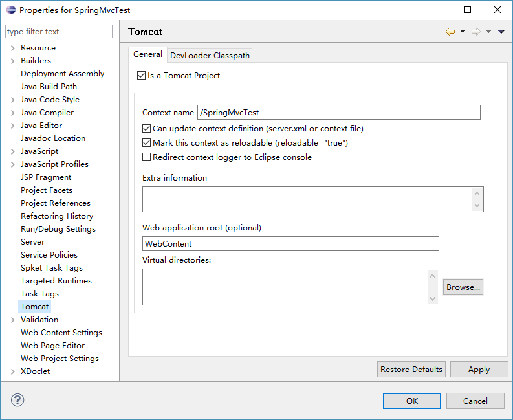The width and height of the screenshot is (513, 420).
Task: Open the back history dropdown arrow
Action: (463, 32)
